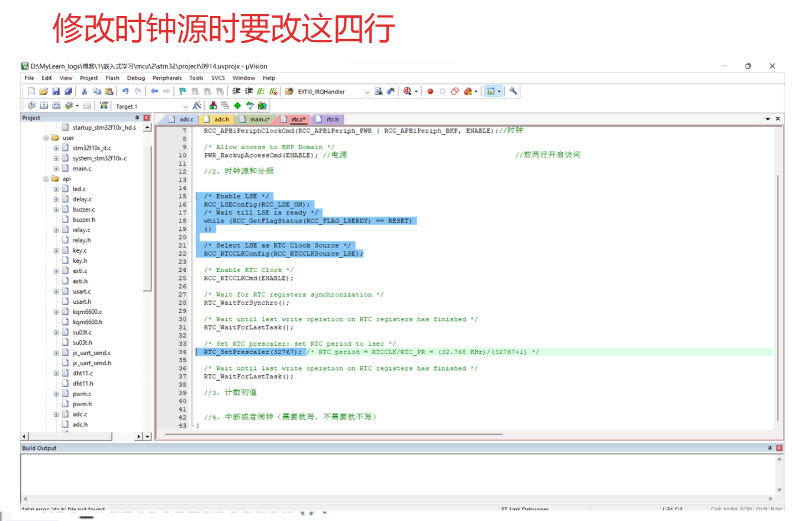
Task: Open the File menu
Action: (30, 78)
